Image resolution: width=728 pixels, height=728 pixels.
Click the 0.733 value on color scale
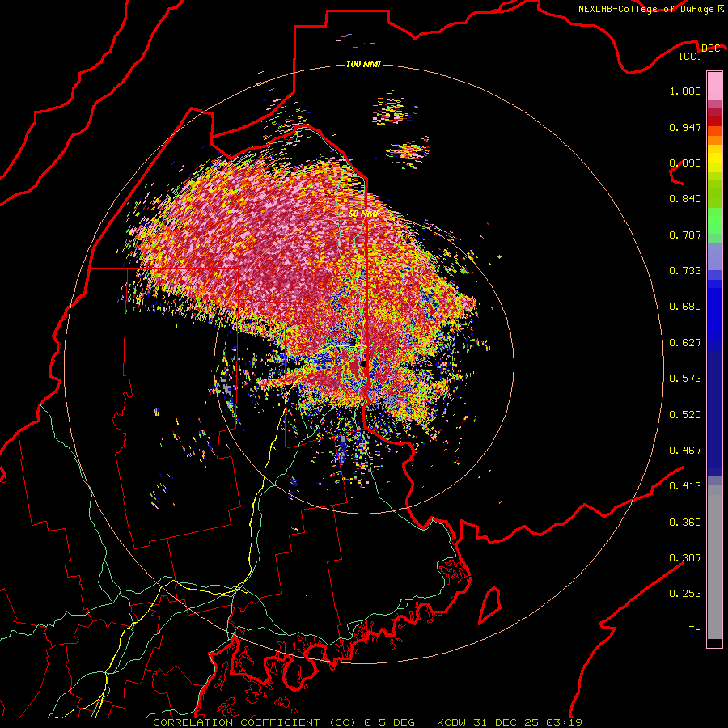(x=685, y=271)
